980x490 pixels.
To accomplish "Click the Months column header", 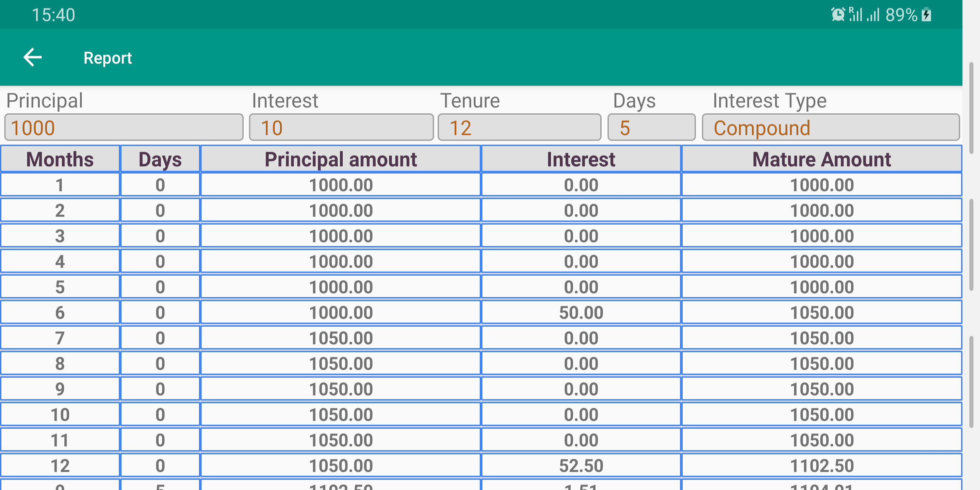I will tap(60, 159).
